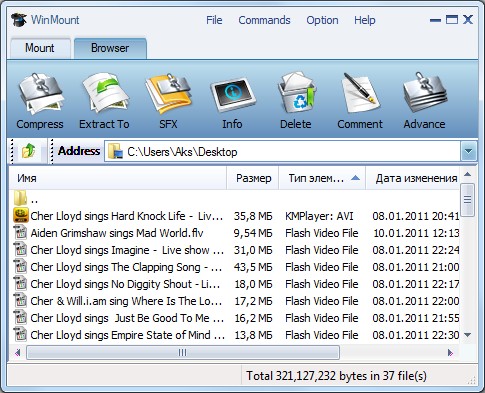The image size is (485, 393).
Task: Click file icon of No Diggity Shout row
Action: point(20,284)
